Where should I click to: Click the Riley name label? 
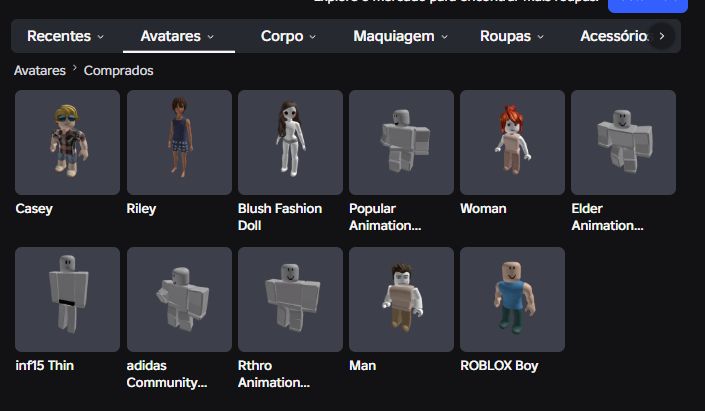(x=141, y=209)
